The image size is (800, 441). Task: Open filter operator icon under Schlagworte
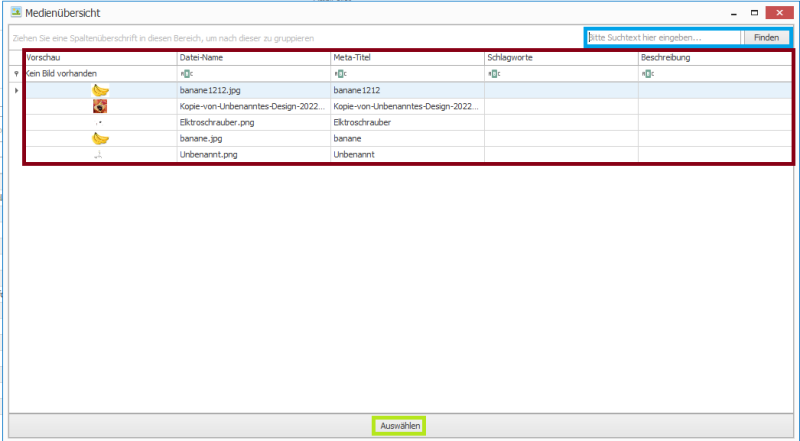494,74
